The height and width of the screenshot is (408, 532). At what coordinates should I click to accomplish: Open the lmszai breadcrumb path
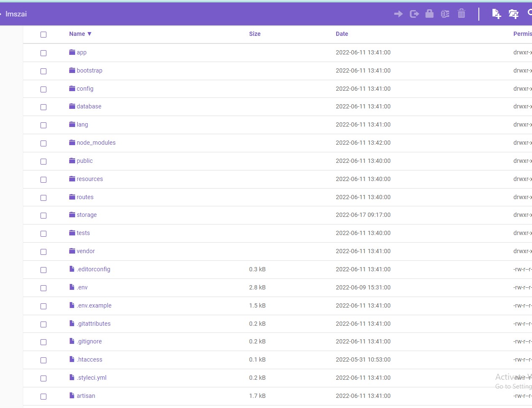pos(16,14)
